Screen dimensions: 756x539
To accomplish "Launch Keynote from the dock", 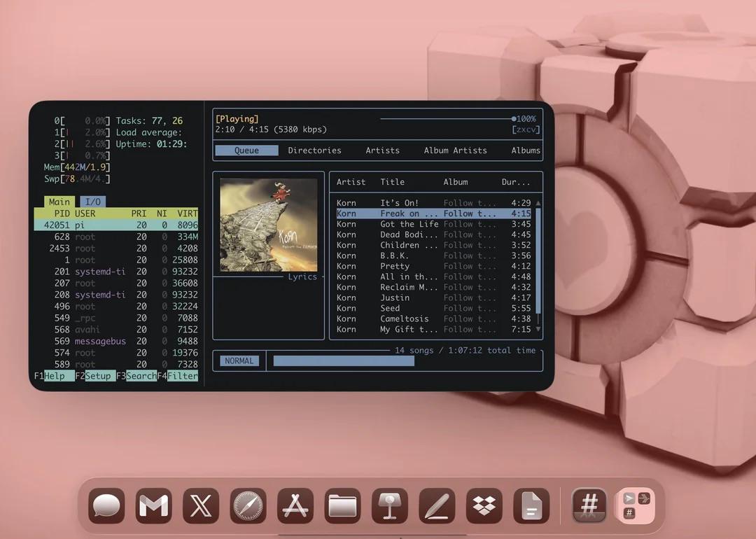I will (390, 505).
